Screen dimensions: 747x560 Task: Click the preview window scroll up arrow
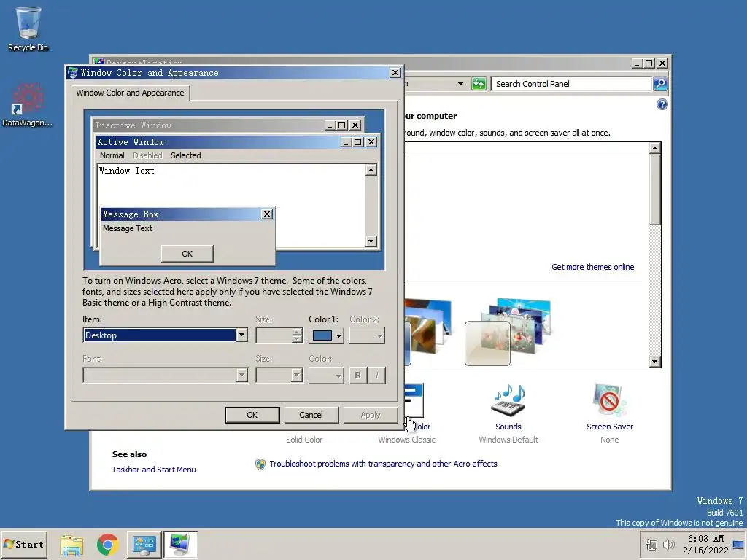(371, 170)
